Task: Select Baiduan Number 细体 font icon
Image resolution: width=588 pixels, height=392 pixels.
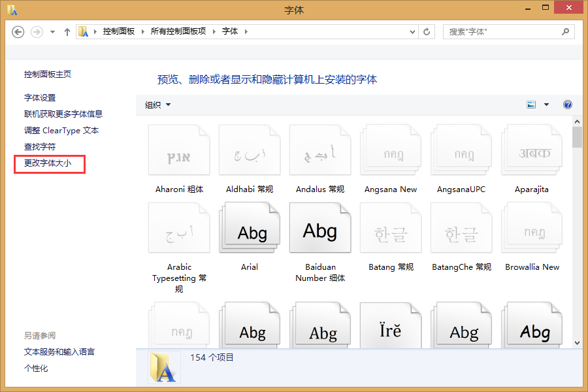Action: point(320,228)
